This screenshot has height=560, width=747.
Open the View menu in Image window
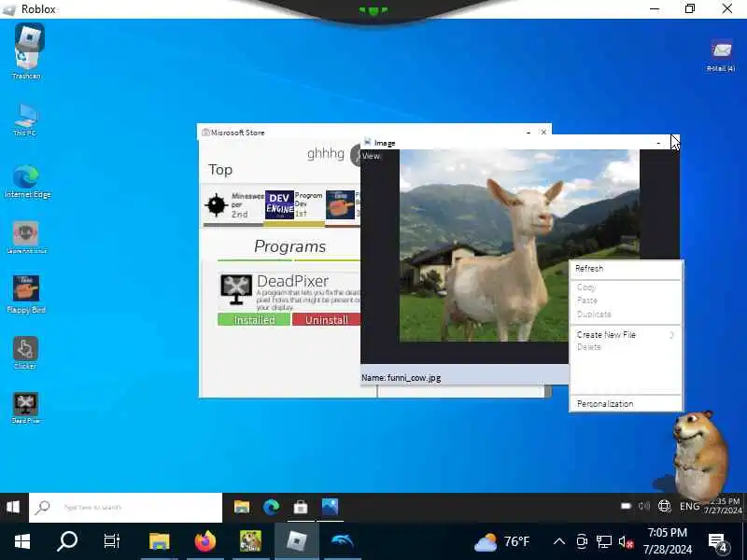click(x=371, y=156)
